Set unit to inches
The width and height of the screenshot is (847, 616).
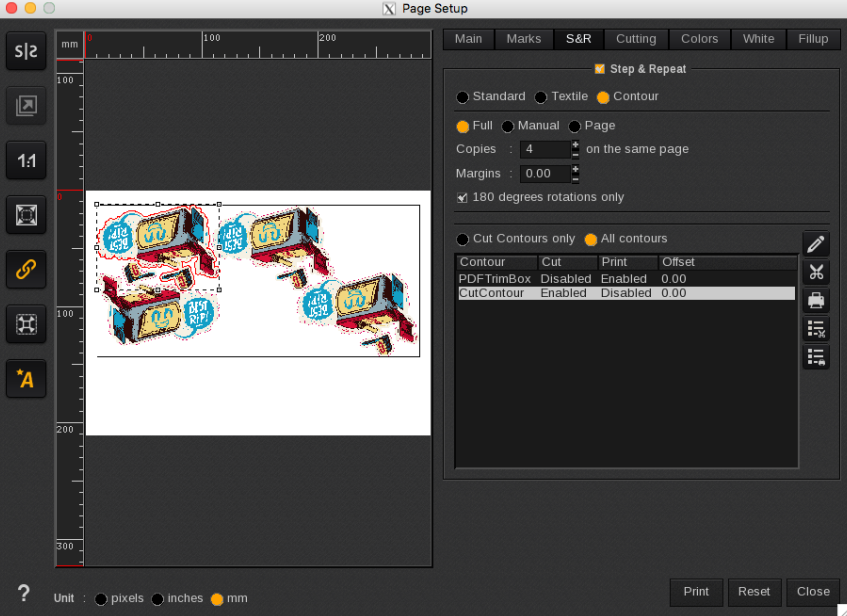pyautogui.click(x=158, y=599)
